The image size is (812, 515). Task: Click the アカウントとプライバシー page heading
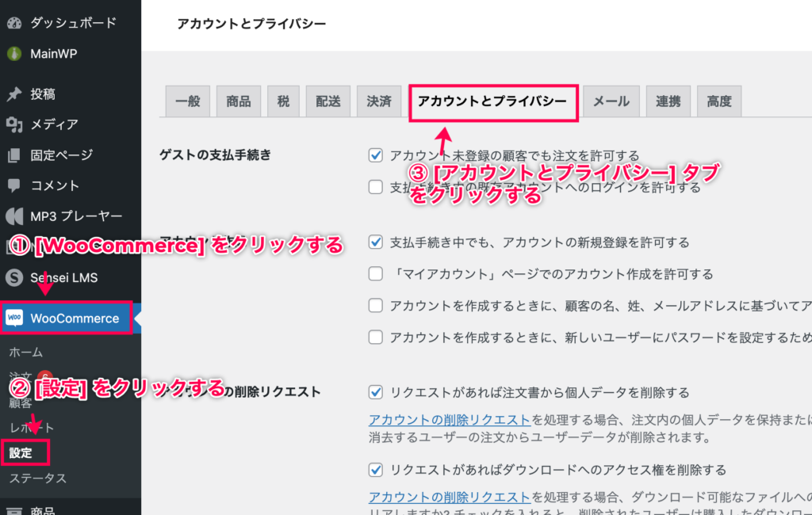pos(251,24)
